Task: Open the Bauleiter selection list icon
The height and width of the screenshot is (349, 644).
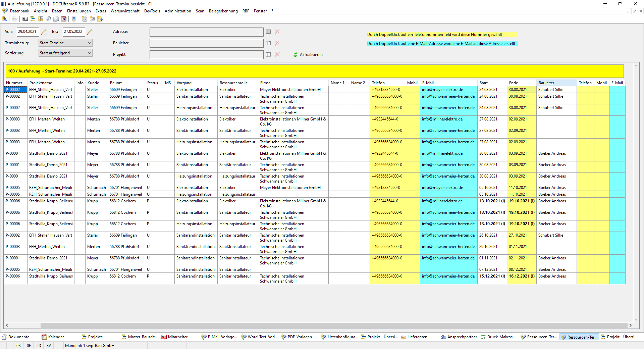Action: (x=268, y=43)
